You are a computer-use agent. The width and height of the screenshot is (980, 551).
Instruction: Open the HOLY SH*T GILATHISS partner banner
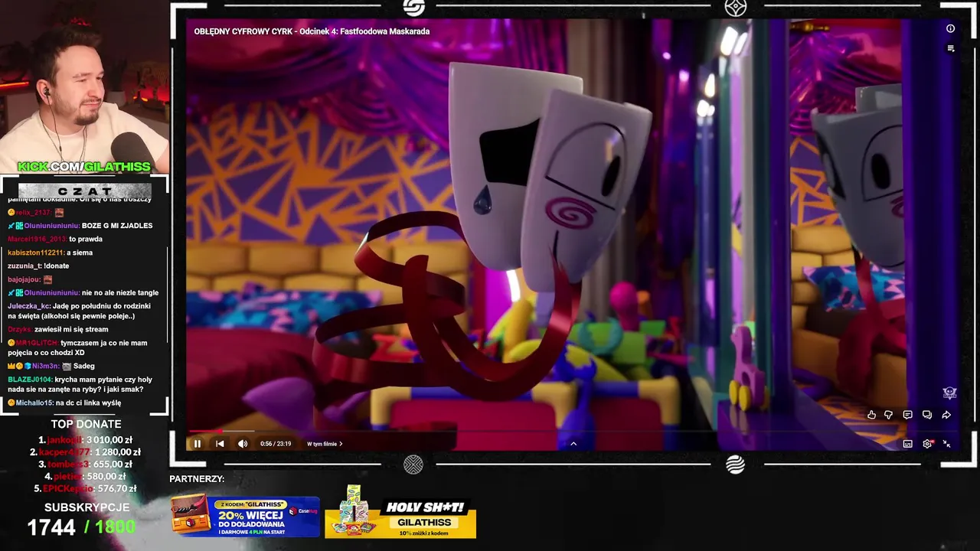point(400,512)
